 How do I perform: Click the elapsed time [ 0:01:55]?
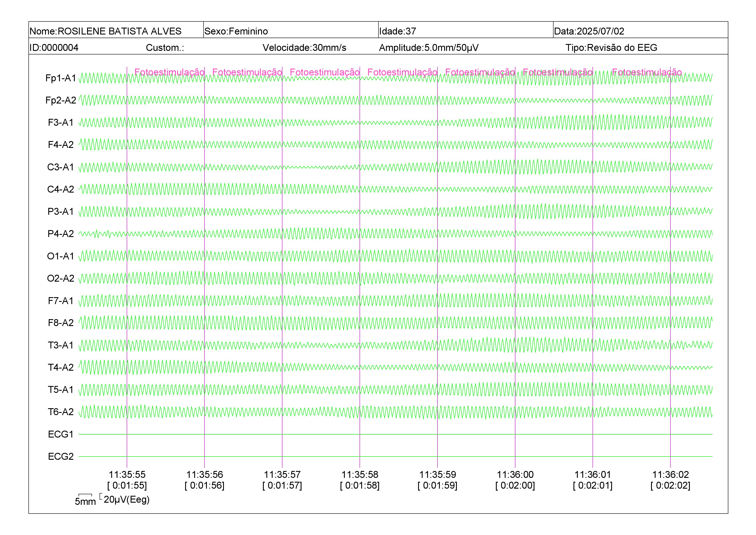point(127,486)
